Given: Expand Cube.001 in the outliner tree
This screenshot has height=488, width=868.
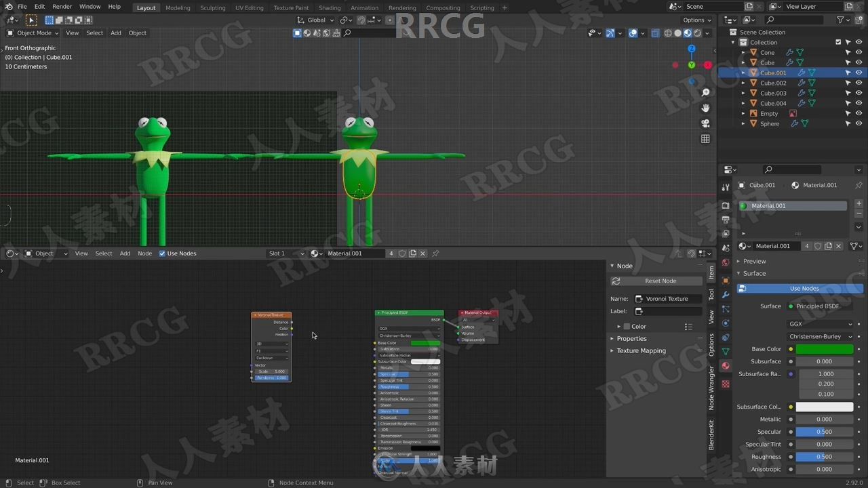Looking at the screenshot, I should [743, 73].
